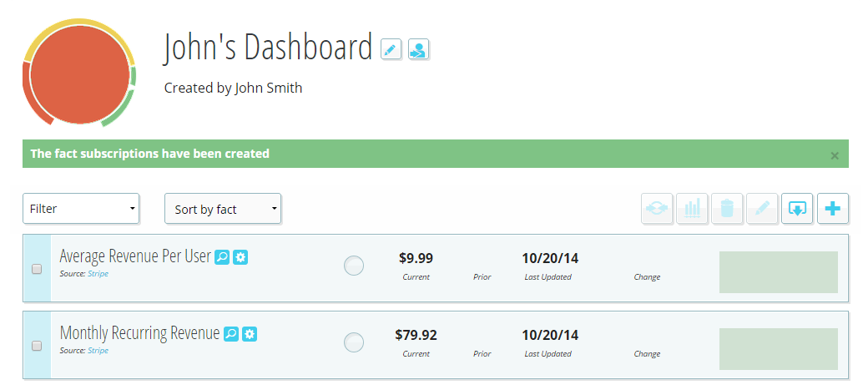This screenshot has width=868, height=385.
Task: Open magnifier icon for Average Revenue Per User
Action: point(222,257)
